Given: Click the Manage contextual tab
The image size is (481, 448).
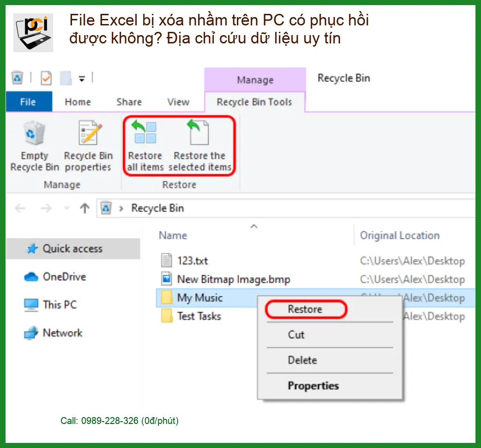Looking at the screenshot, I should point(255,80).
